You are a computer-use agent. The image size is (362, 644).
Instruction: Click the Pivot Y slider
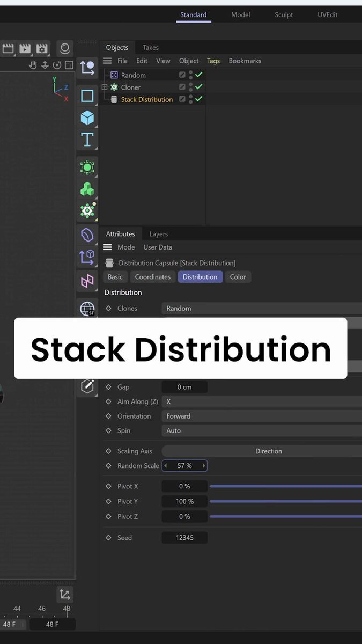[x=286, y=501]
